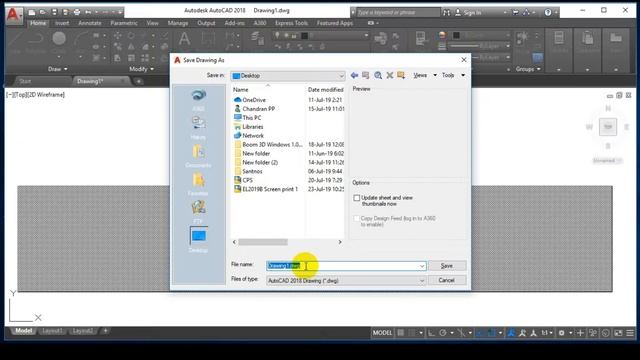Screen dimensions: 640x360
Task: Expand the File name dropdown arrow
Action: point(422,266)
